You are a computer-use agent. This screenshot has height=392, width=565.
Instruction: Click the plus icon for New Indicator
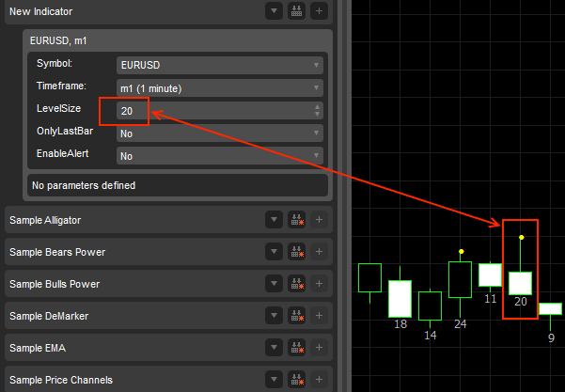tap(319, 11)
